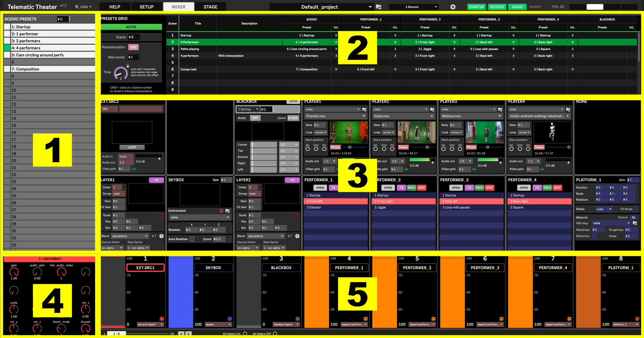This screenshot has width=644, height=338.
Task: Click PLAYER3 playback position slider handle
Action: [488, 147]
